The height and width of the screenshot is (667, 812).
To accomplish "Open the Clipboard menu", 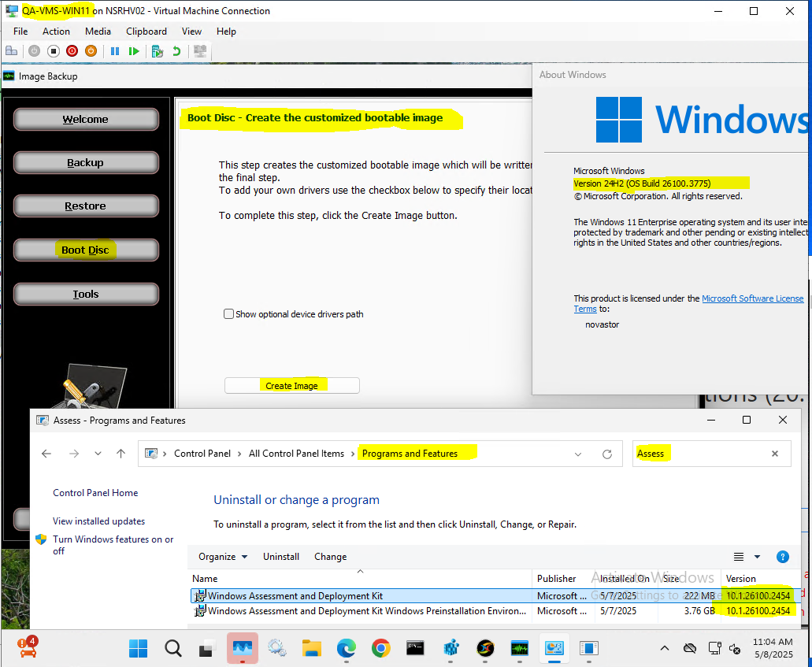I will click(146, 31).
